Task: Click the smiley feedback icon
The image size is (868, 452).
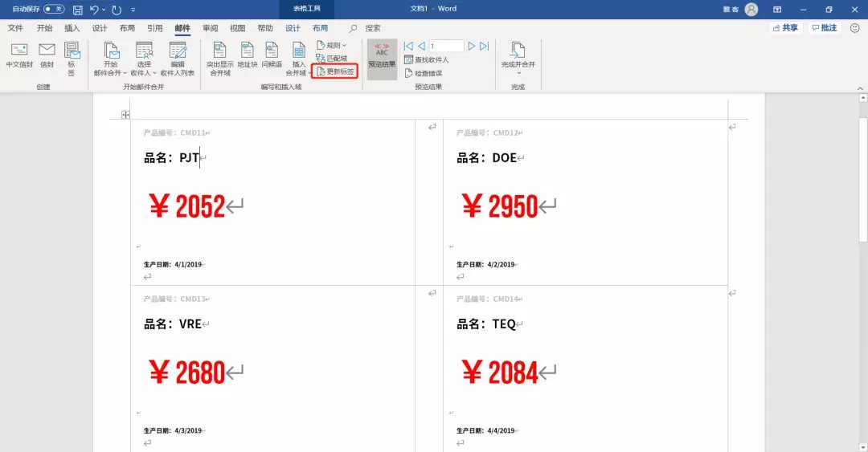Action: 854,27
